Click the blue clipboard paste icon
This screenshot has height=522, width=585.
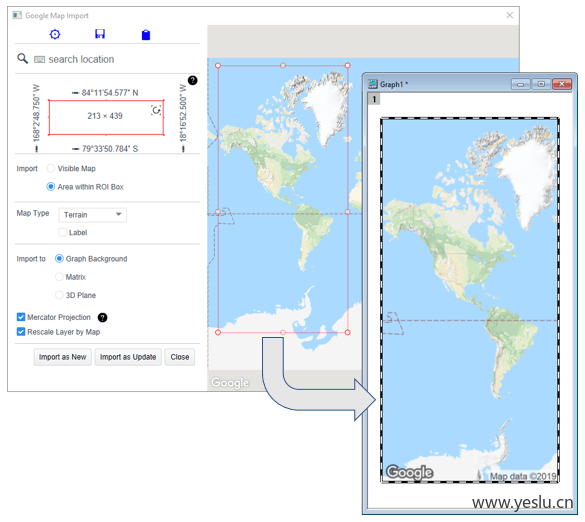(146, 35)
